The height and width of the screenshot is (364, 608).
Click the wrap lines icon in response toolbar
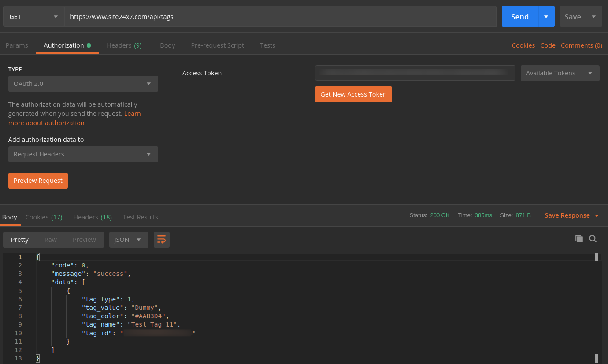162,240
